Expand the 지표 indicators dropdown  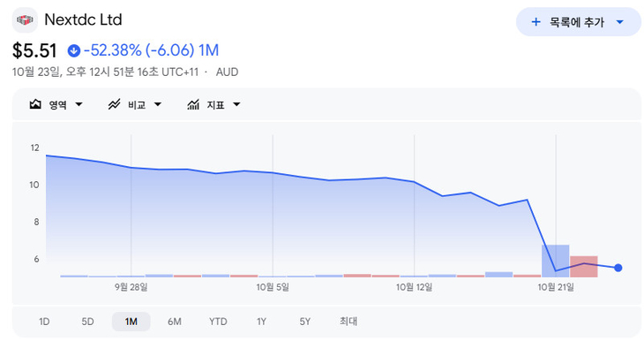click(x=236, y=104)
